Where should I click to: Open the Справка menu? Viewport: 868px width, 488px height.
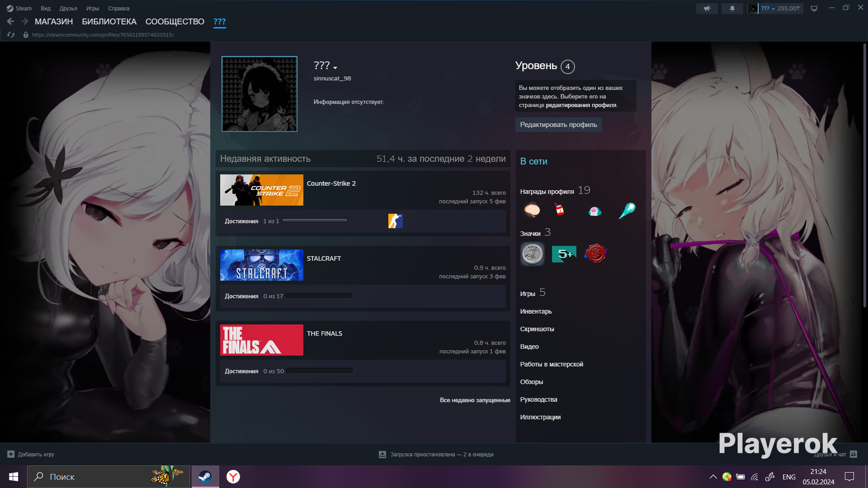click(x=119, y=8)
